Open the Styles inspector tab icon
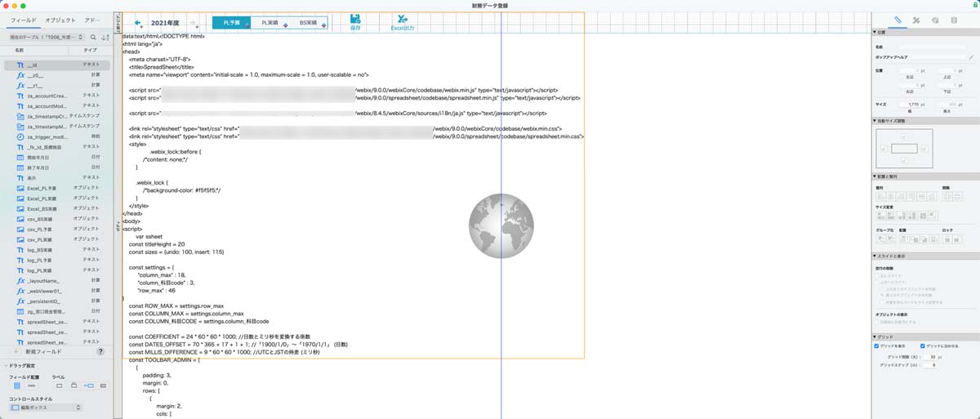 point(916,19)
